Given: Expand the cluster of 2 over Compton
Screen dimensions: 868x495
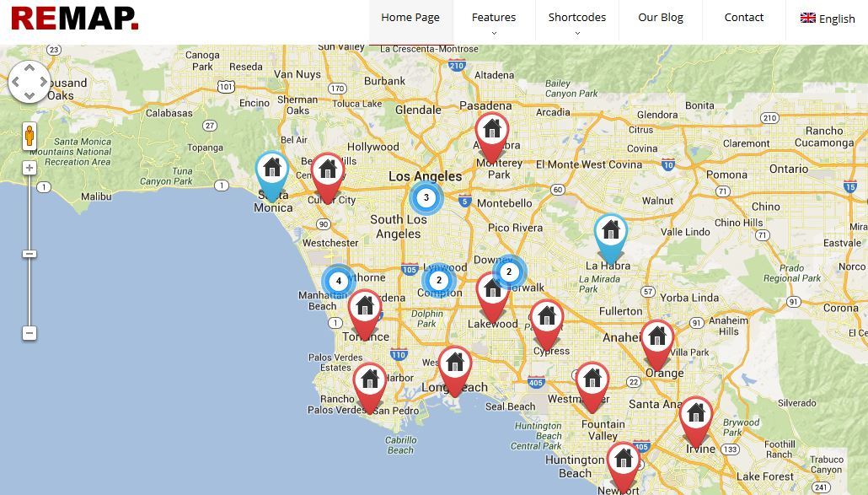Looking at the screenshot, I should pos(439,280).
